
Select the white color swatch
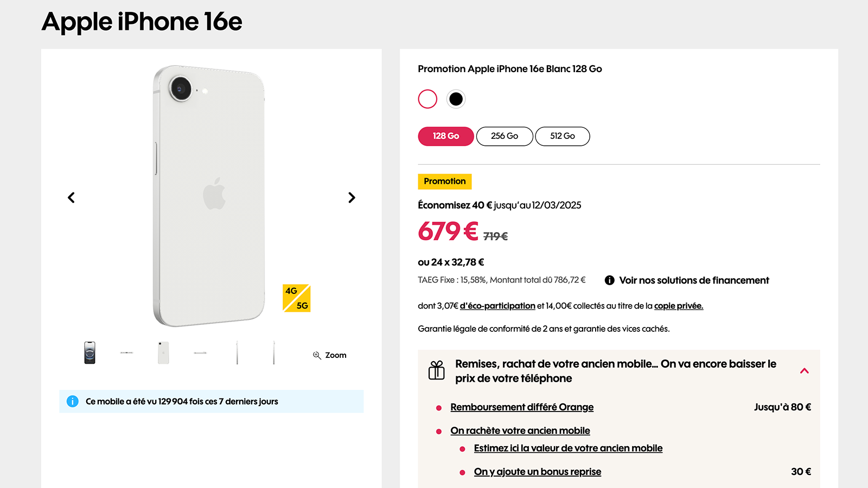coord(427,99)
